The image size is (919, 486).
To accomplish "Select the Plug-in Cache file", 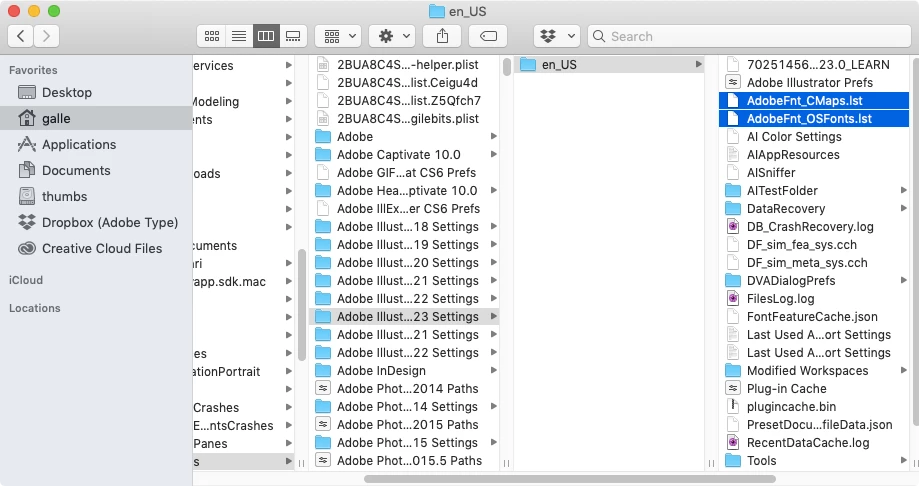I will (814, 389).
